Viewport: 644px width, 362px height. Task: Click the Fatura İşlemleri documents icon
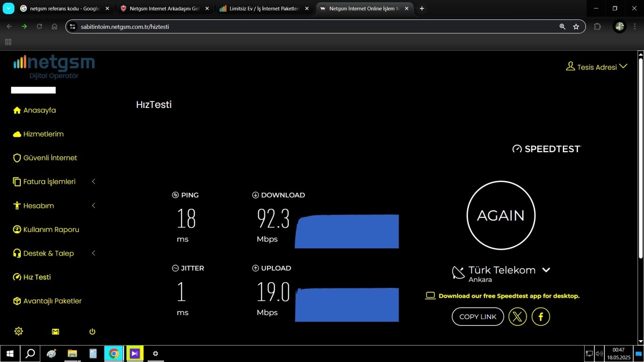[x=17, y=182]
